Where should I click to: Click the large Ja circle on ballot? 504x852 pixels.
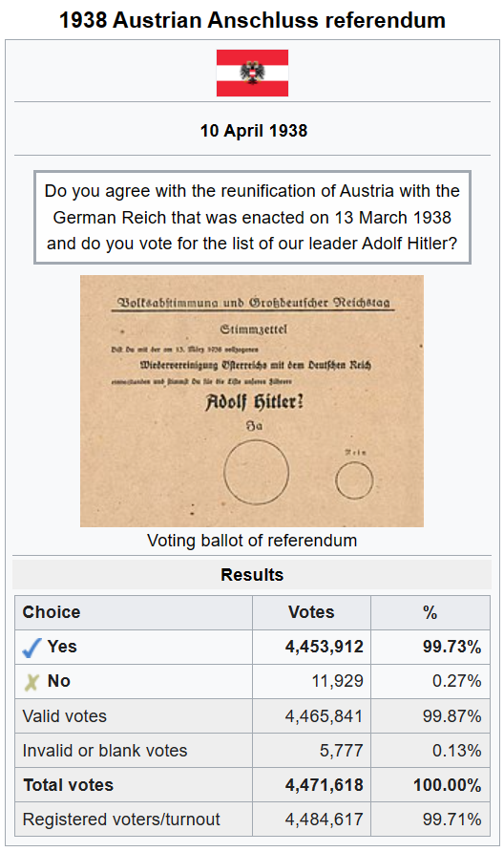point(257,472)
